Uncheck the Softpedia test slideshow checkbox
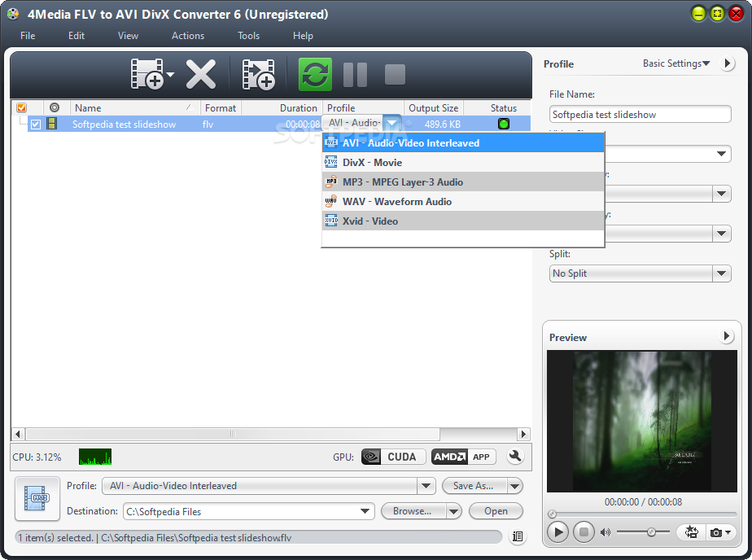Screen dimensions: 752x560 point(36,125)
